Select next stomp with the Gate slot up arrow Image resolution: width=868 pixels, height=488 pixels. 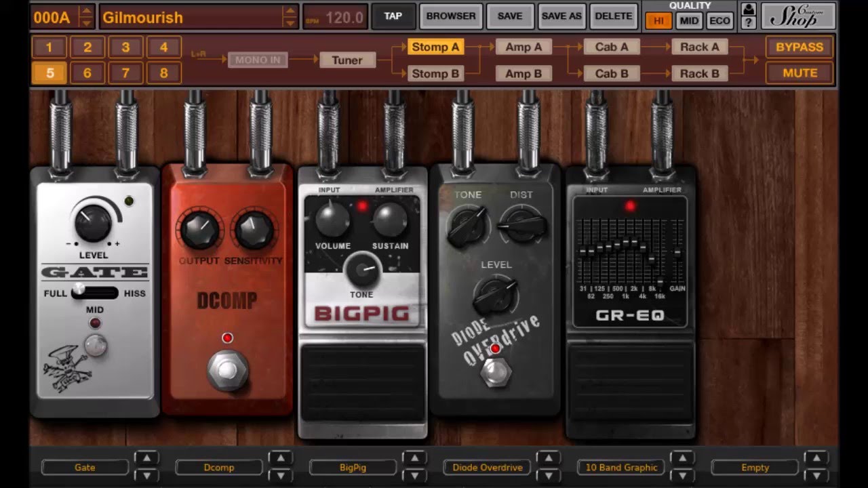tap(146, 458)
